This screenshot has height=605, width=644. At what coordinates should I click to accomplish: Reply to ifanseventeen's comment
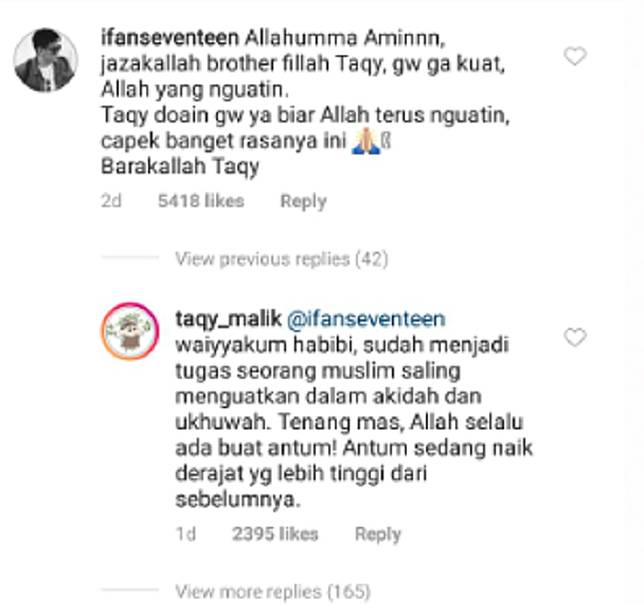pyautogui.click(x=303, y=201)
